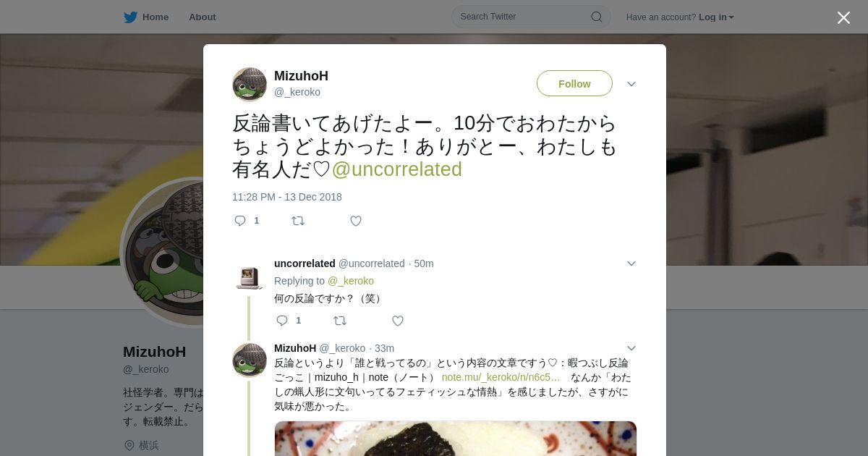The height and width of the screenshot is (456, 868).
Task: Open the main tweet's more options chevron
Action: (x=631, y=84)
